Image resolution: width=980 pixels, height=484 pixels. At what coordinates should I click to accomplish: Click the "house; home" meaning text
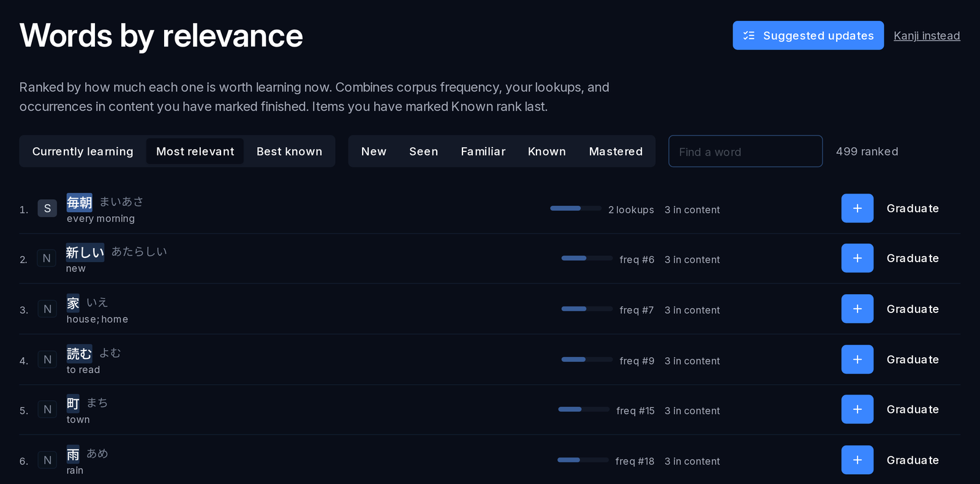[x=97, y=319]
